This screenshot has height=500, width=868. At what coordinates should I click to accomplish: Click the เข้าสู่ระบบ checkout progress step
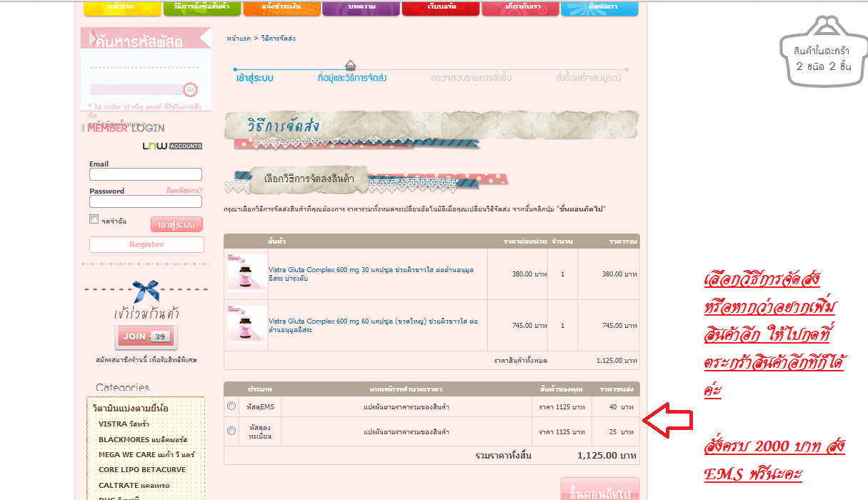click(255, 78)
